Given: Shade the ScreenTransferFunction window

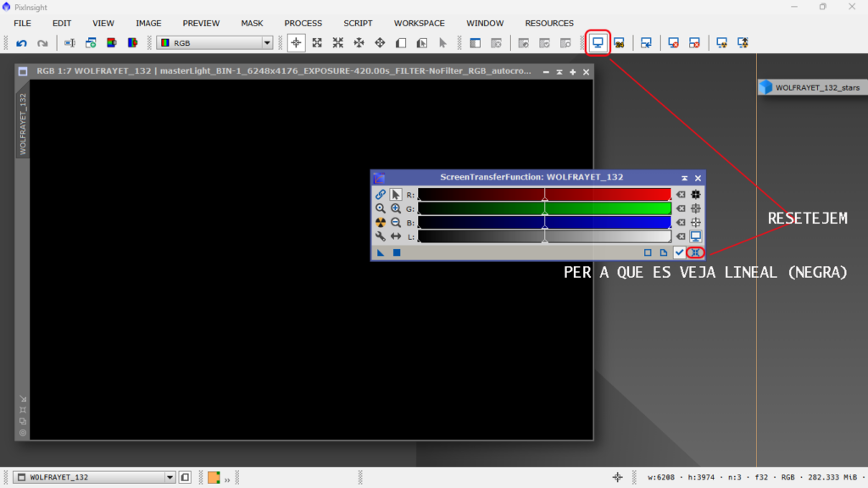Looking at the screenshot, I should pyautogui.click(x=684, y=178).
